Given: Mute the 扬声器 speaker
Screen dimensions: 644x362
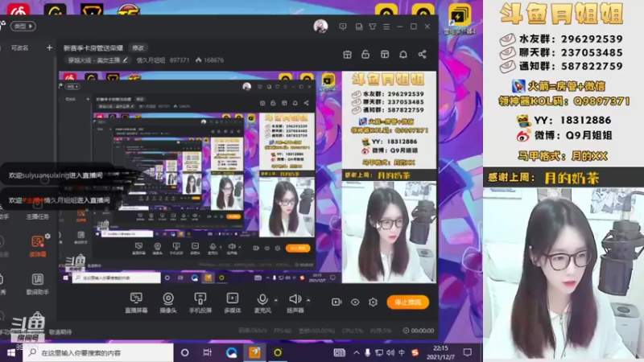Looking at the screenshot, I should coord(295,303).
